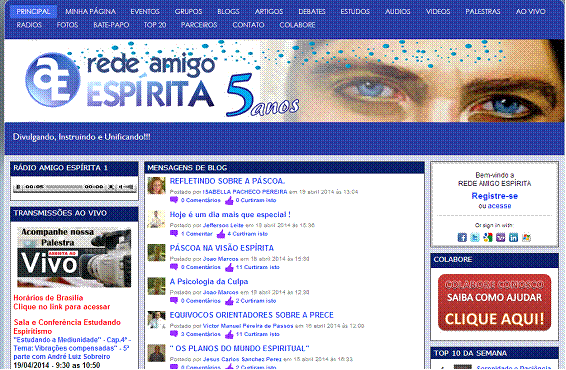Screen dimensions: 566x370
Task: Sign in with the LinkedIn icon
Action: click(513, 237)
